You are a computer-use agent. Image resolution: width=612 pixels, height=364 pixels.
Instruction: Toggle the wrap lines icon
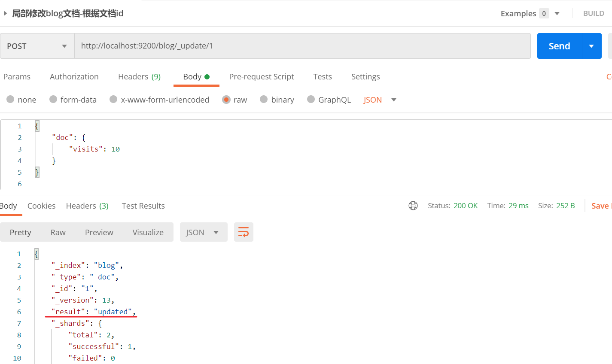pos(244,232)
